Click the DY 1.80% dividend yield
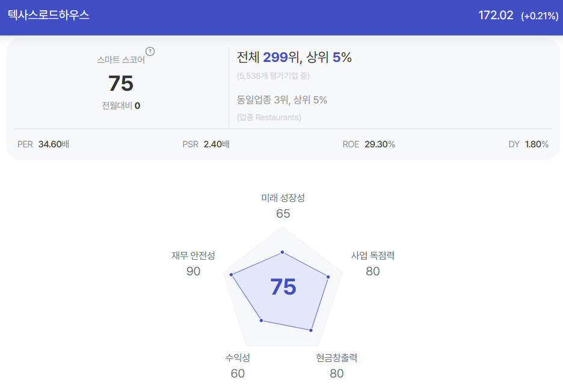 tap(528, 144)
